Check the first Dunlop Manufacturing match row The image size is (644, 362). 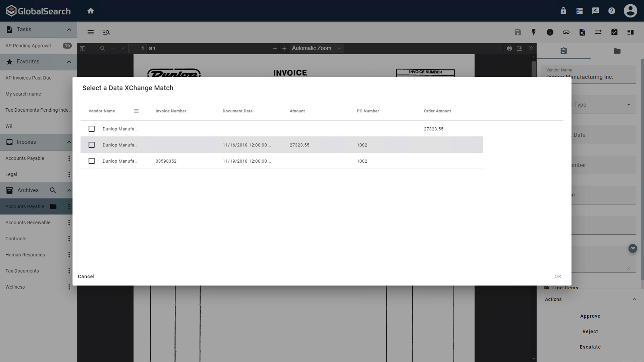92,129
